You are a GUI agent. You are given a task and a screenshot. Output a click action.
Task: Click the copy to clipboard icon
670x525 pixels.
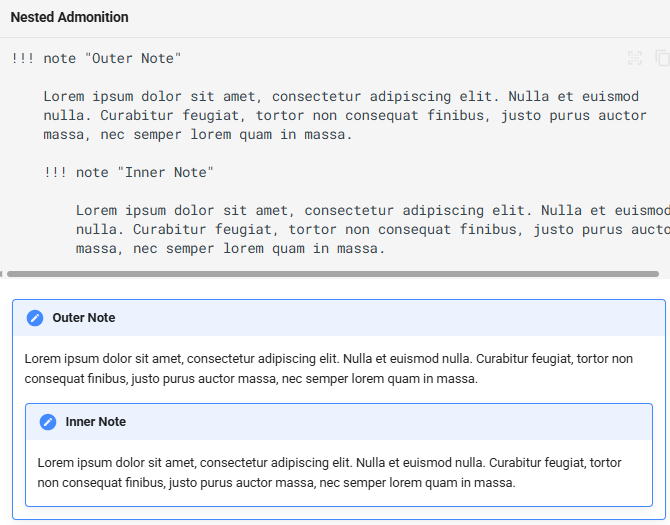click(x=661, y=59)
